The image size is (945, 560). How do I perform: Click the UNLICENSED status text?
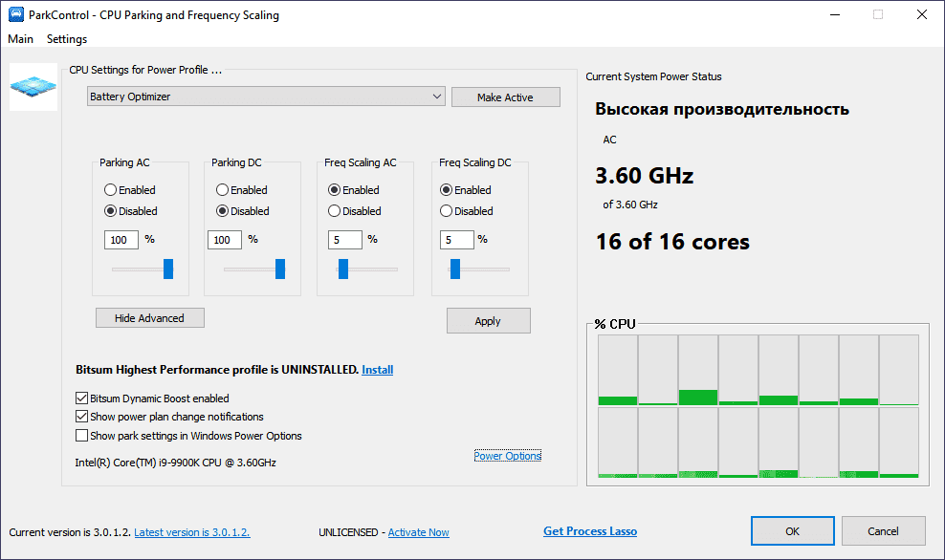348,532
